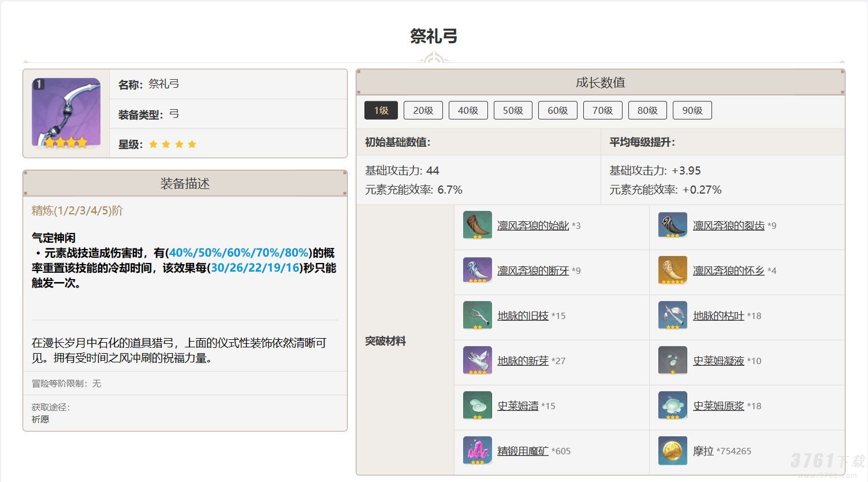This screenshot has width=868, height=482.
Task: Show stats for 70级
Action: click(602, 110)
